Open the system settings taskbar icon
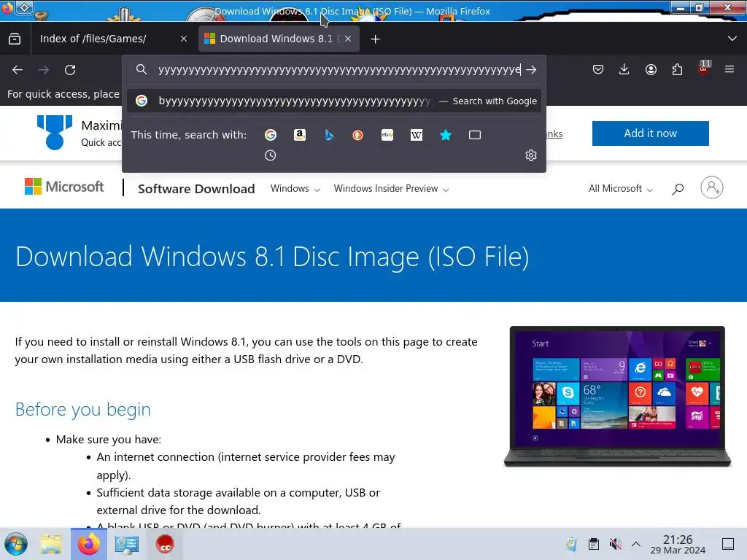The image size is (747, 560). [127, 544]
